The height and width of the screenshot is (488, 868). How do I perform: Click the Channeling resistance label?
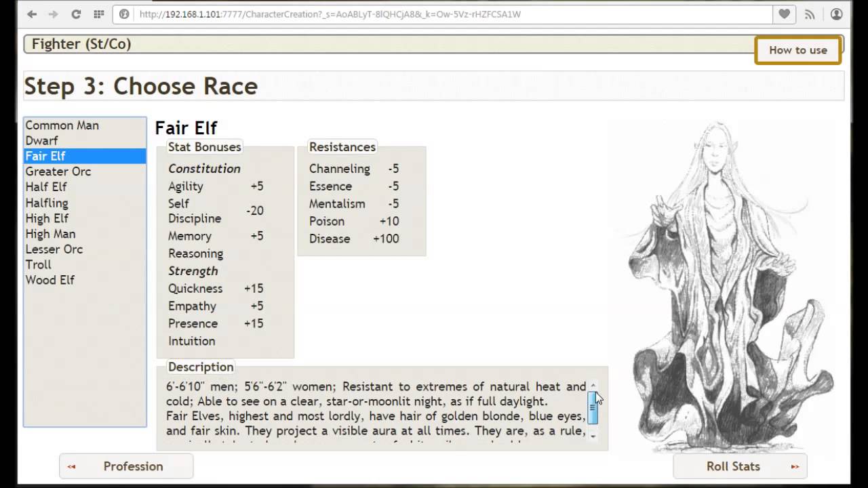[x=340, y=169]
